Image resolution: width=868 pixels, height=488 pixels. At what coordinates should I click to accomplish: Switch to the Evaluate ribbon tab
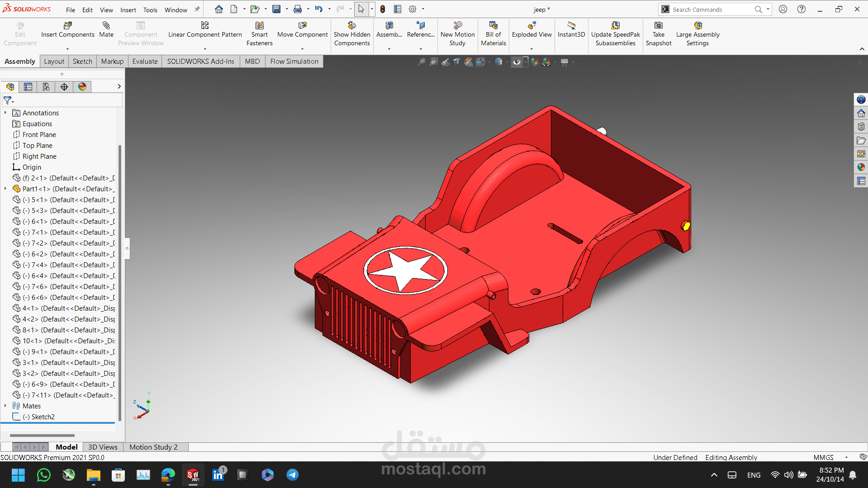tap(145, 62)
